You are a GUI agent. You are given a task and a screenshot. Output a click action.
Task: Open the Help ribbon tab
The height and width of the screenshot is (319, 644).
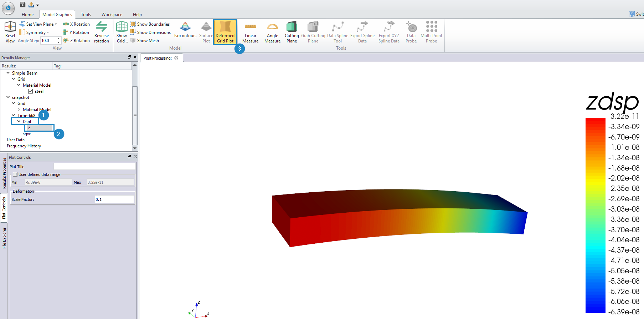pos(137,15)
